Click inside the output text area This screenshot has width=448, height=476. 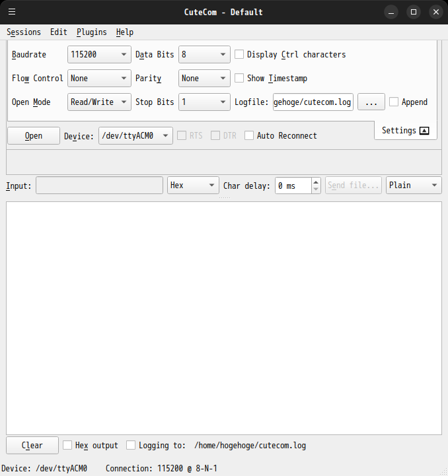point(224,318)
